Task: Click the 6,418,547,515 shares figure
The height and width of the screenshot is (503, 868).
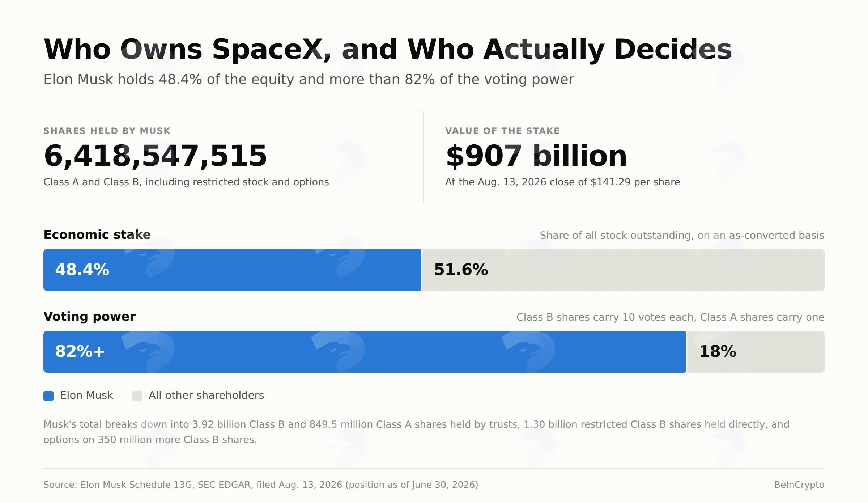Action: click(156, 156)
